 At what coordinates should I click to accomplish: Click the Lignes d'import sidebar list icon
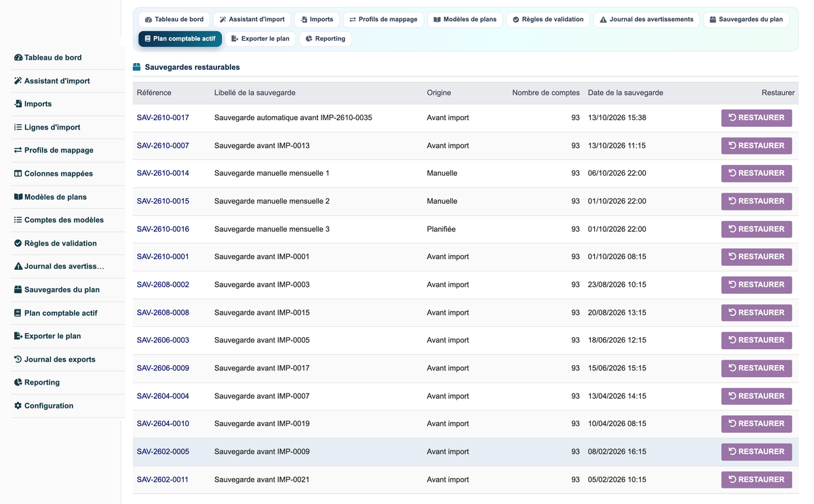pos(18,127)
